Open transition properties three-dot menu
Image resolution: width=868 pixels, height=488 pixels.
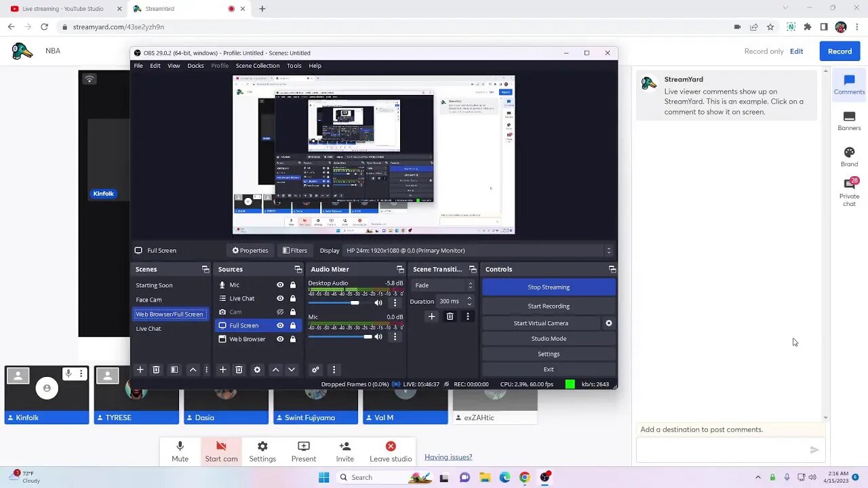(467, 316)
